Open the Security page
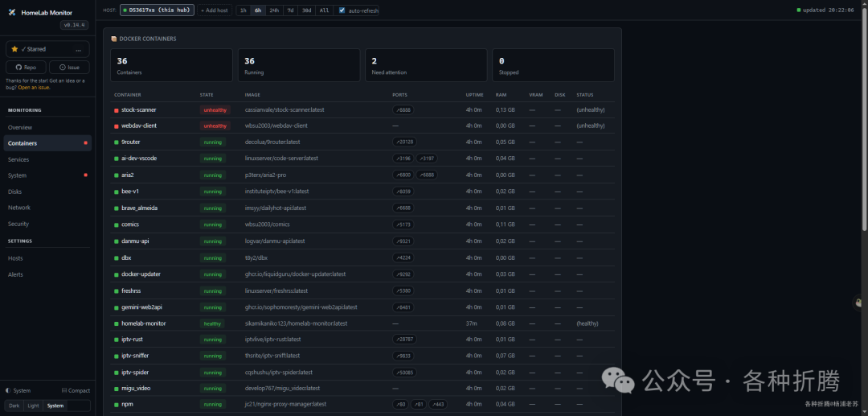This screenshot has width=868, height=416. coord(47,224)
